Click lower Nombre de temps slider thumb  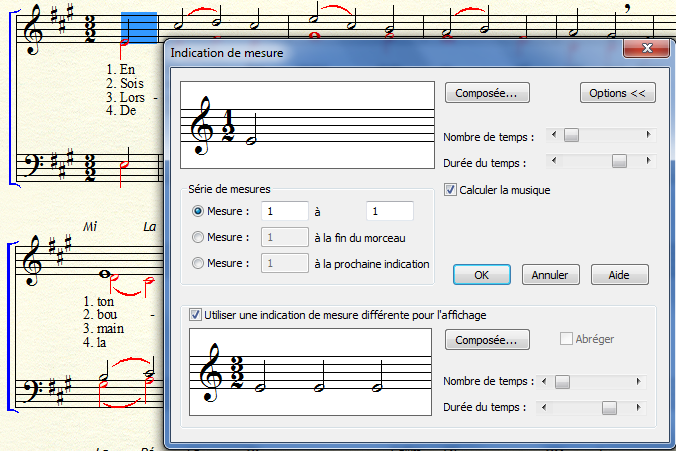(562, 381)
